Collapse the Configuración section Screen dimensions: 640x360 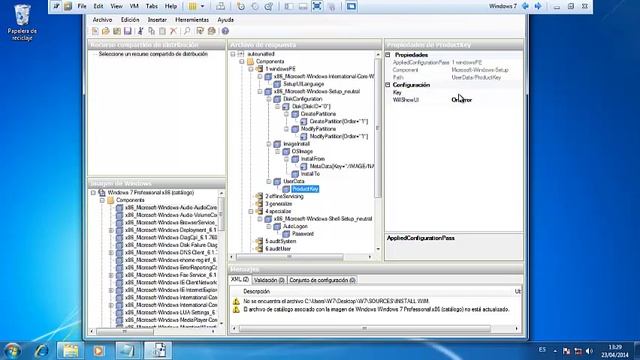[x=388, y=85]
